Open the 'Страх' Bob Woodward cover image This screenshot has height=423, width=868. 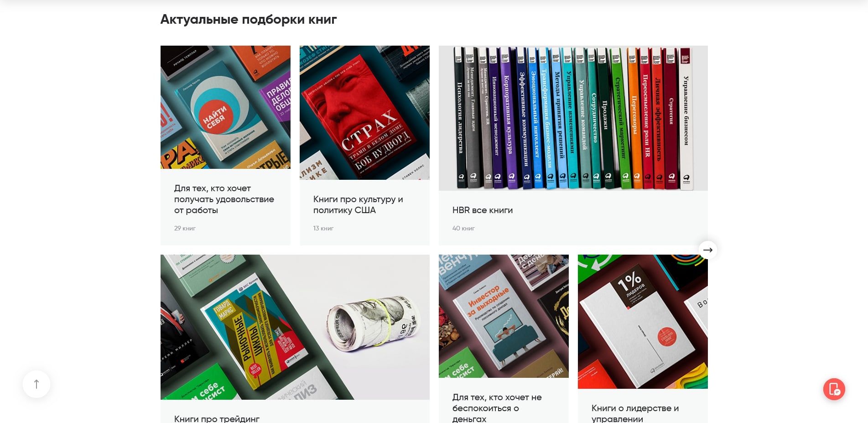click(x=364, y=113)
